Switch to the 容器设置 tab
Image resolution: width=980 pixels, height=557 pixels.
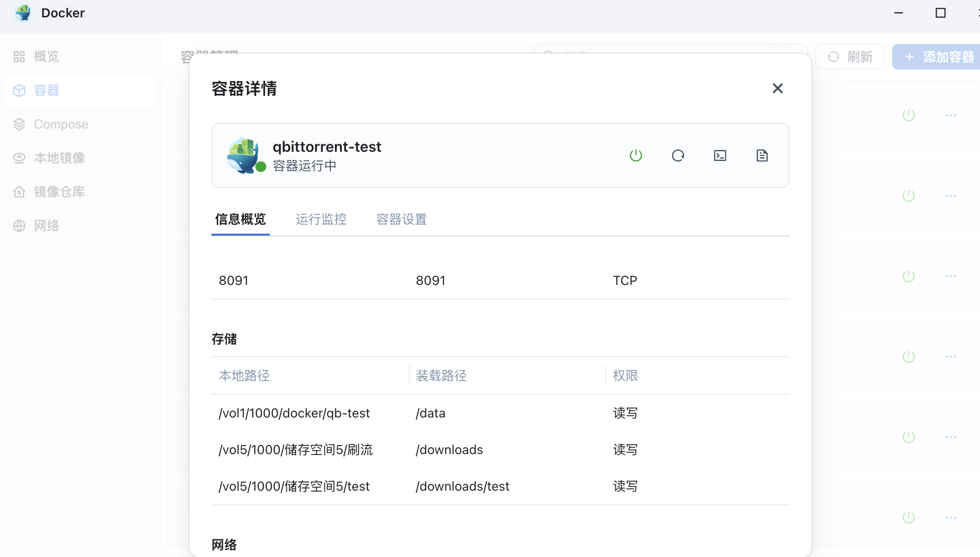click(x=402, y=220)
